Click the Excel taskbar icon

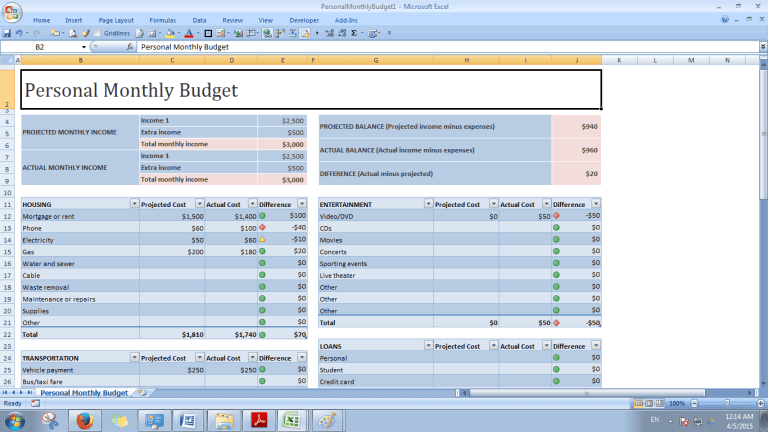pyautogui.click(x=292, y=421)
